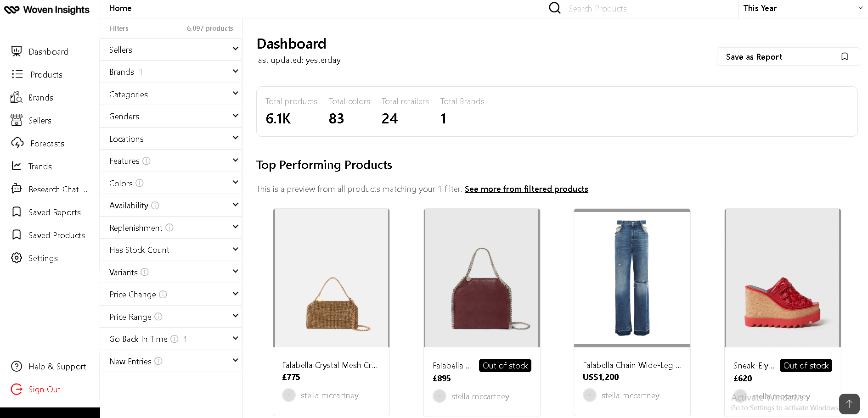
Task: Click the Forecasts cloud icon
Action: [17, 143]
